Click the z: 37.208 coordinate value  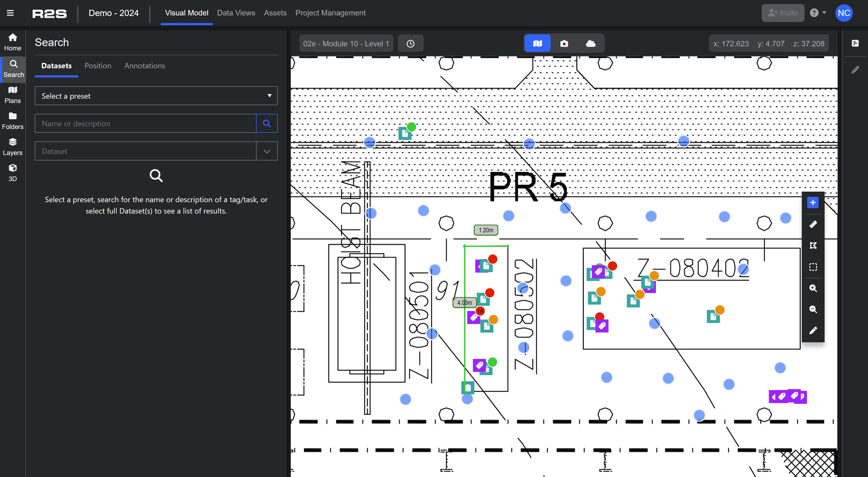(x=809, y=43)
